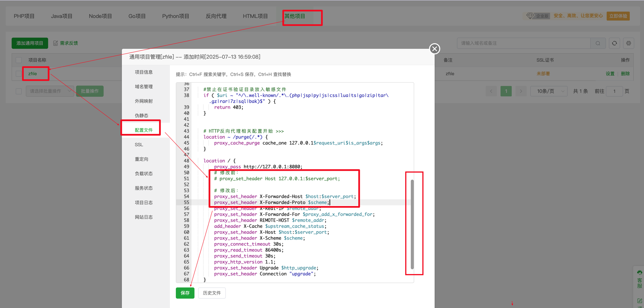644x308 pixels.
Task: Open 项目日志 in dialog sidebar
Action: pyautogui.click(x=144, y=203)
